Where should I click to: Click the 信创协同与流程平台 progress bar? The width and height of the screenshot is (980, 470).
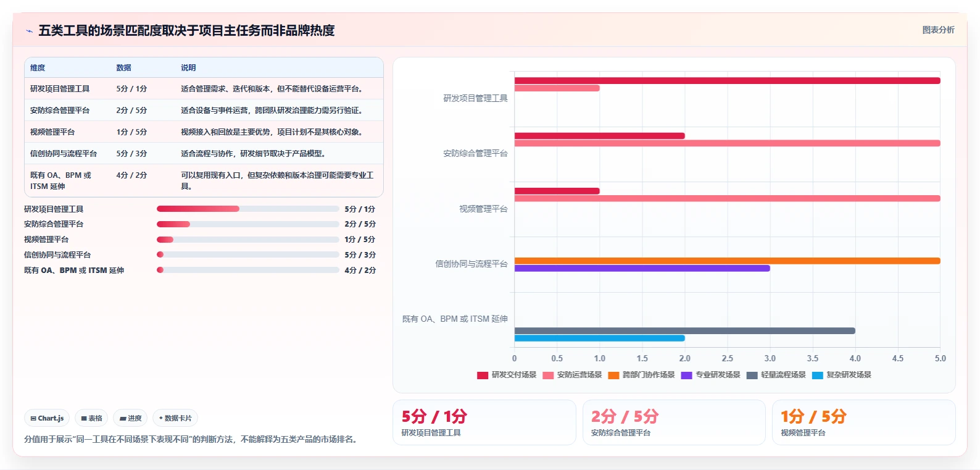248,254
